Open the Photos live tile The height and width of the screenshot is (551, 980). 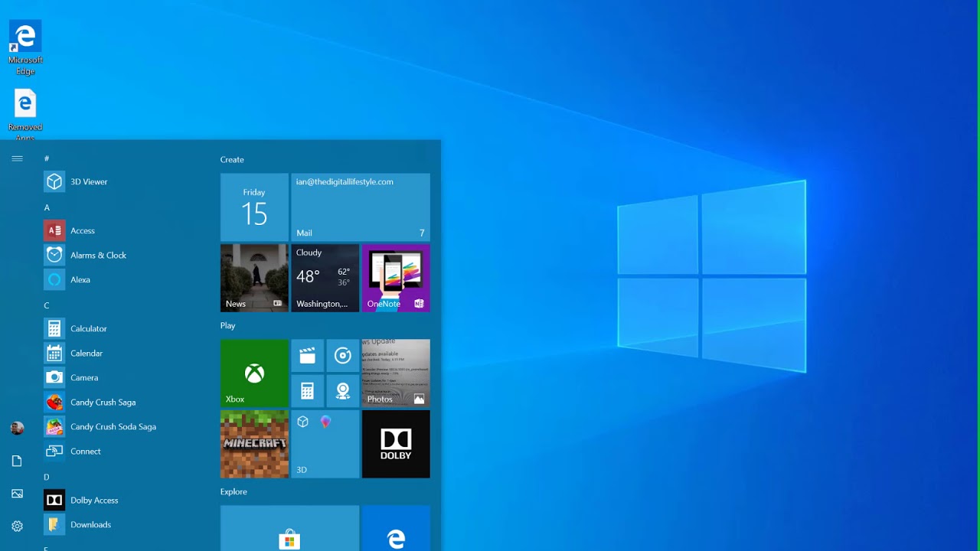395,373
